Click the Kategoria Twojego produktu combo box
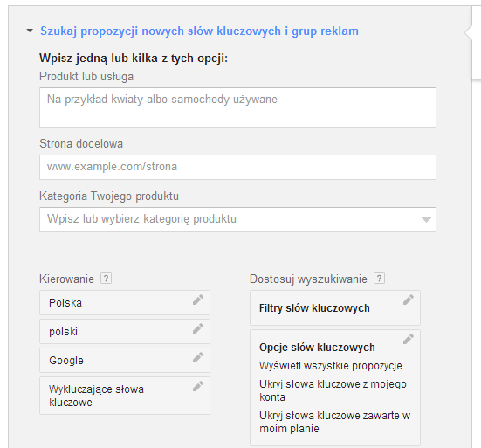Viewport: 481px width, 448px height. click(x=237, y=219)
